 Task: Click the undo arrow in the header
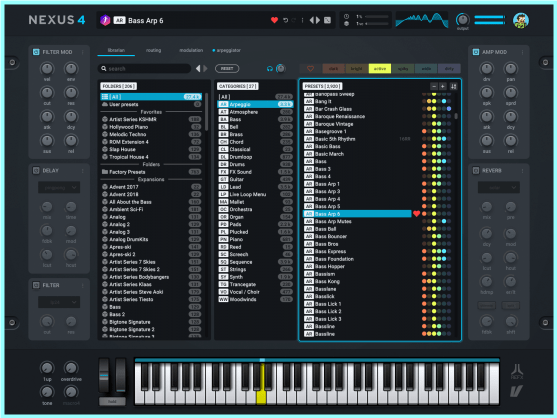pyautogui.click(x=285, y=20)
